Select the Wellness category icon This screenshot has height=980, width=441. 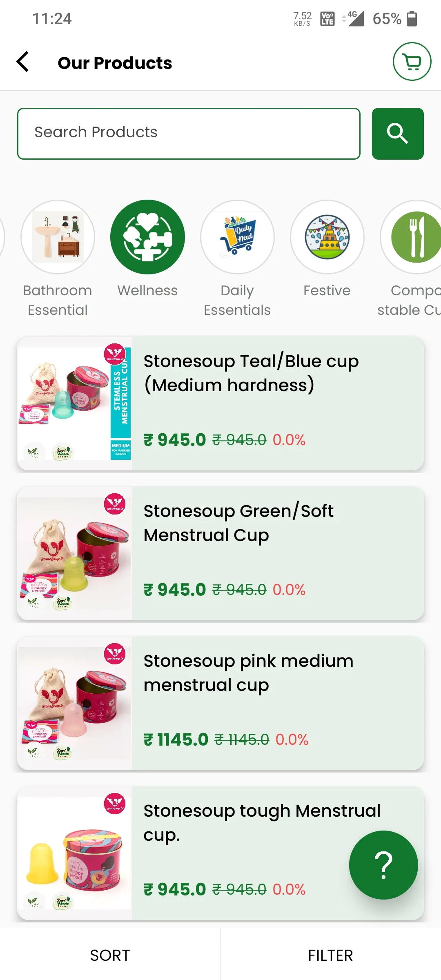tap(147, 237)
